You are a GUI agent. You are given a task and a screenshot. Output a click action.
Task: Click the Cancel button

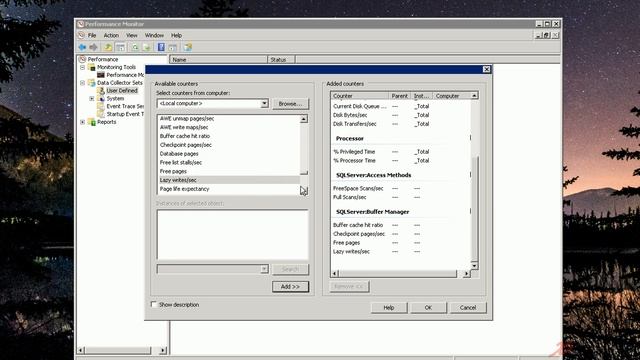[468, 308]
